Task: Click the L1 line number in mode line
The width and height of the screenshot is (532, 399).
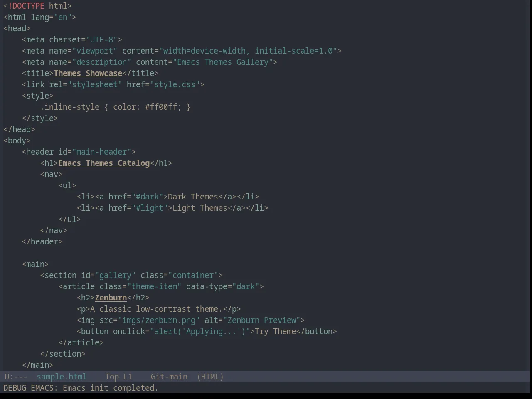Action: [128, 377]
